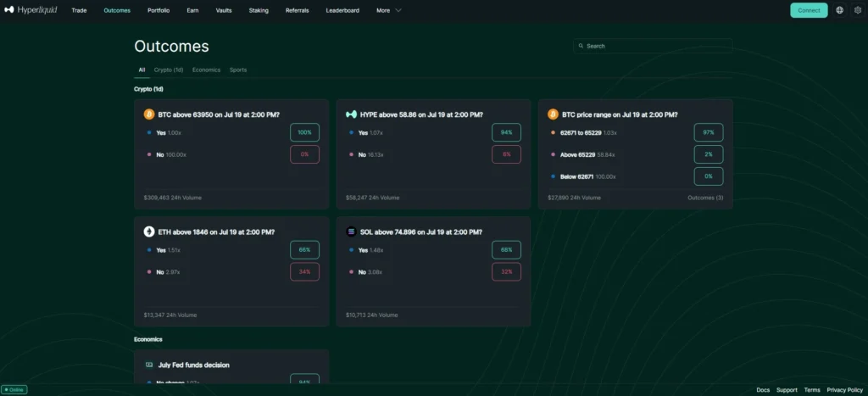
Task: Open the language globe icon
Action: click(x=840, y=10)
